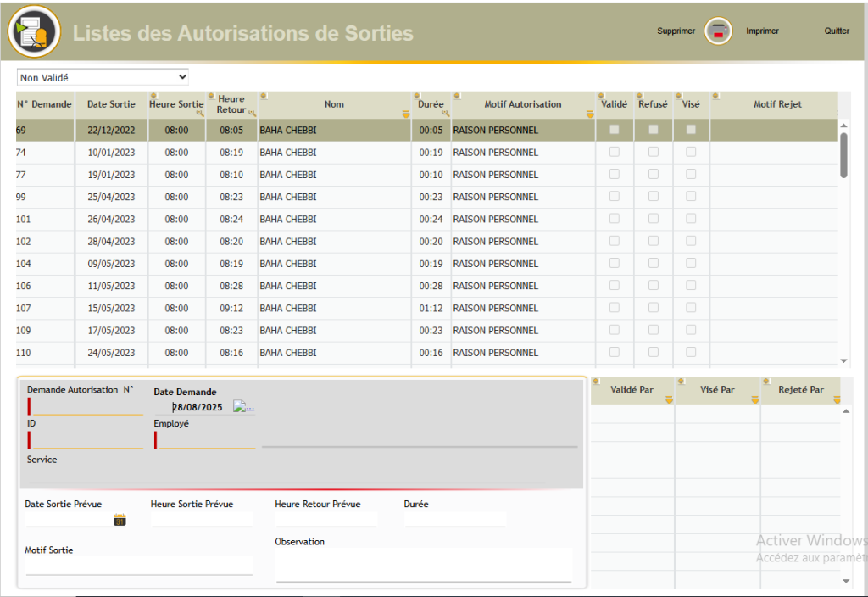Click the Supprimer red delete icon

click(x=718, y=31)
